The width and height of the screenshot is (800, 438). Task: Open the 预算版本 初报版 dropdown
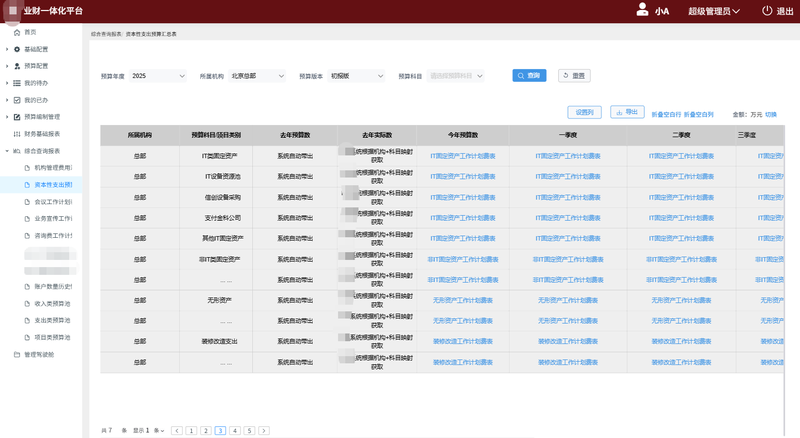(356, 75)
